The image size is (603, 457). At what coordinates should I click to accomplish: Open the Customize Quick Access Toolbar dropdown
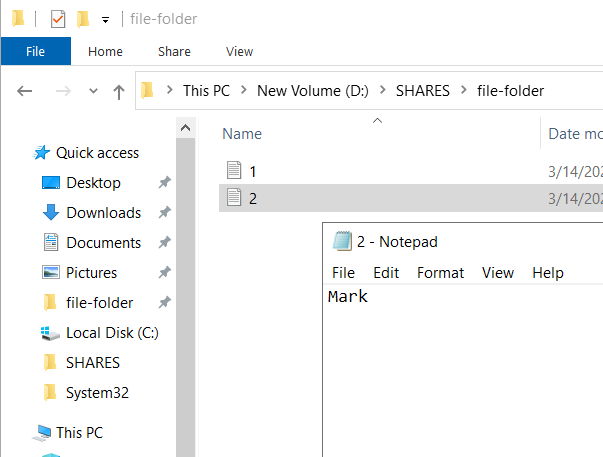tap(105, 20)
